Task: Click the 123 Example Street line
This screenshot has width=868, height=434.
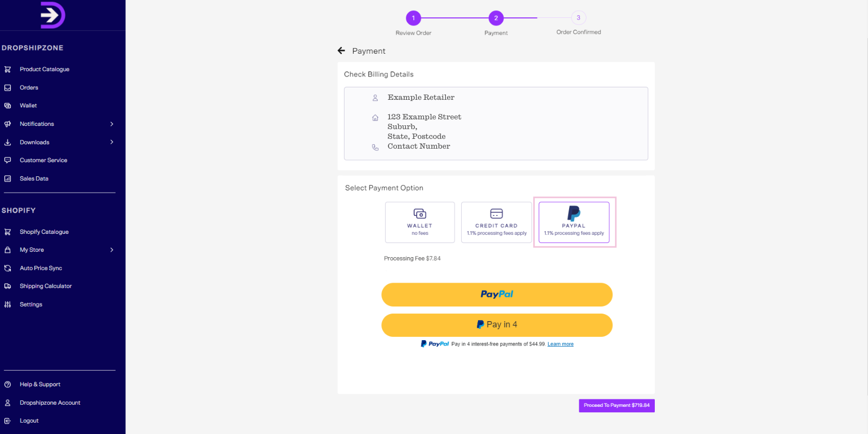Action: pos(424,117)
